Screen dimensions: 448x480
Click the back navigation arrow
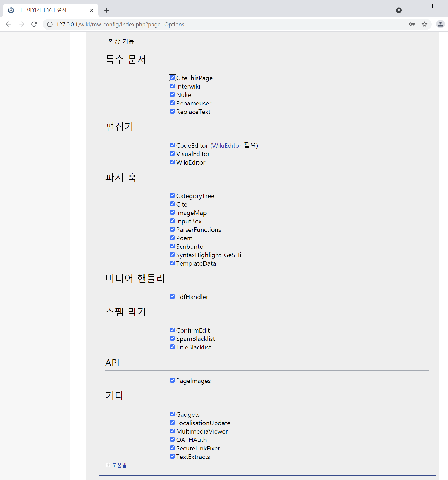click(x=9, y=24)
